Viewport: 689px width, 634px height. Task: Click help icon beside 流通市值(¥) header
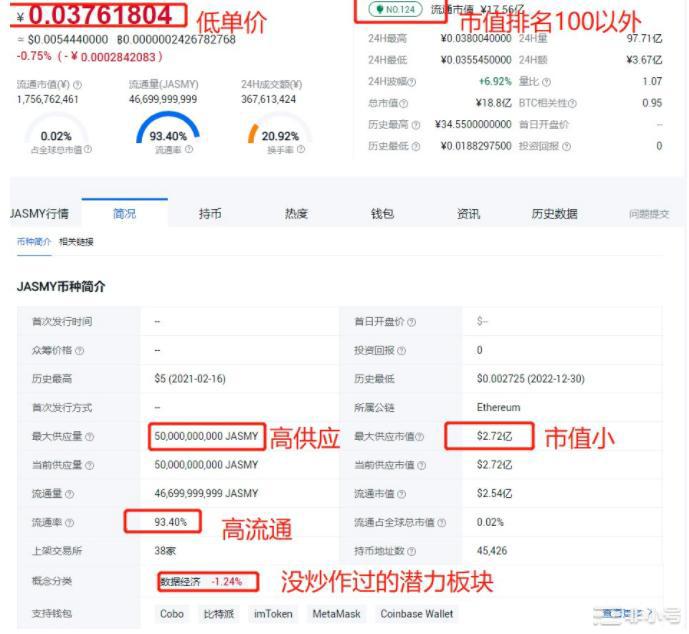[77, 84]
